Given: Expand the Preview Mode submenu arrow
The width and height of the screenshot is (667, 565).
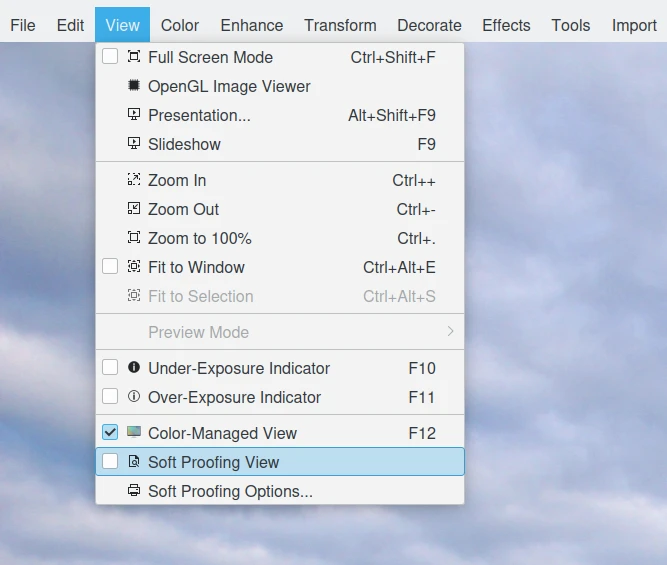Looking at the screenshot, I should [450, 332].
